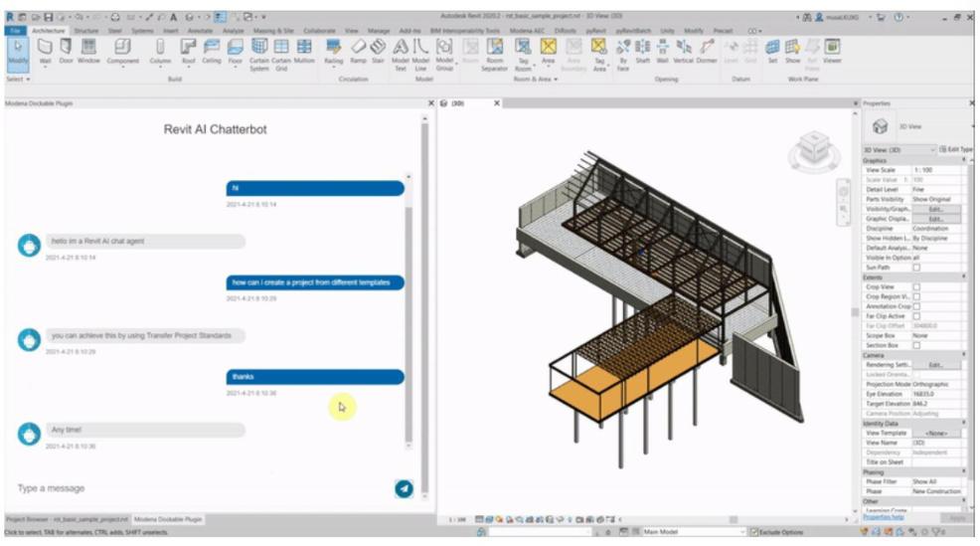Image resolution: width=980 pixels, height=546 pixels.
Task: Click Edit for Visibility/Graphics overrides
Action: pyautogui.click(x=935, y=209)
